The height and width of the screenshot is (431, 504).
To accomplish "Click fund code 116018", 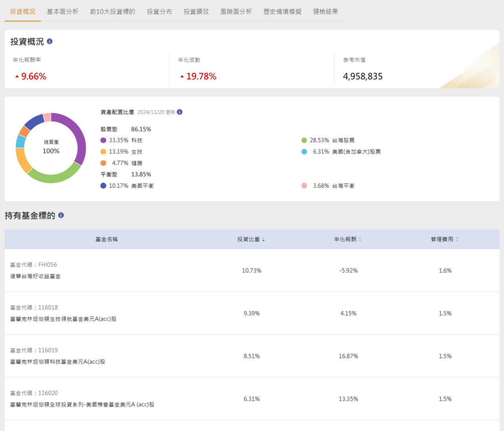I will click(x=48, y=308).
